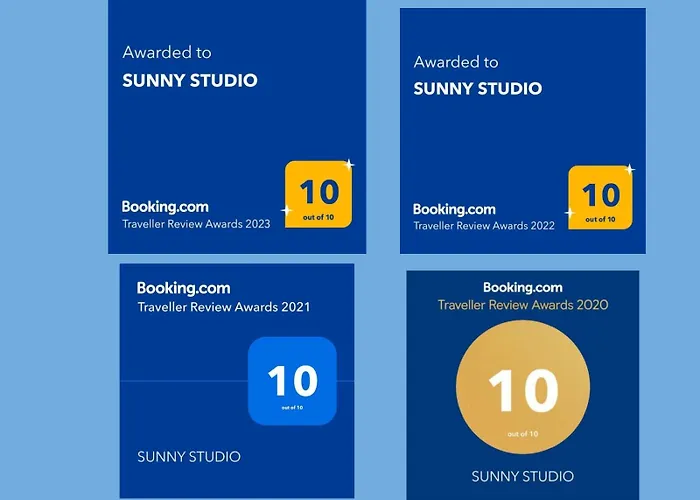Select the Traveller Review Awards 2021 text
Screen dimensions: 700x500
223,307
